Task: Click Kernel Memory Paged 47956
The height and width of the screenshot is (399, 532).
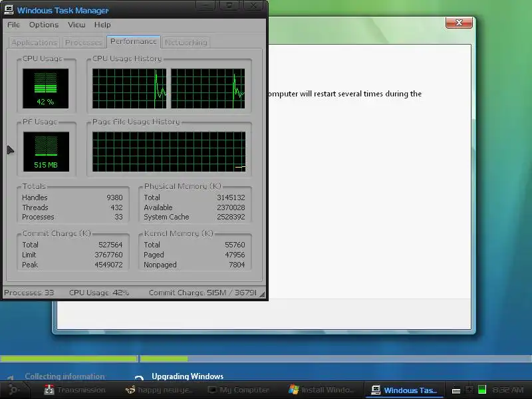Action: pos(235,255)
